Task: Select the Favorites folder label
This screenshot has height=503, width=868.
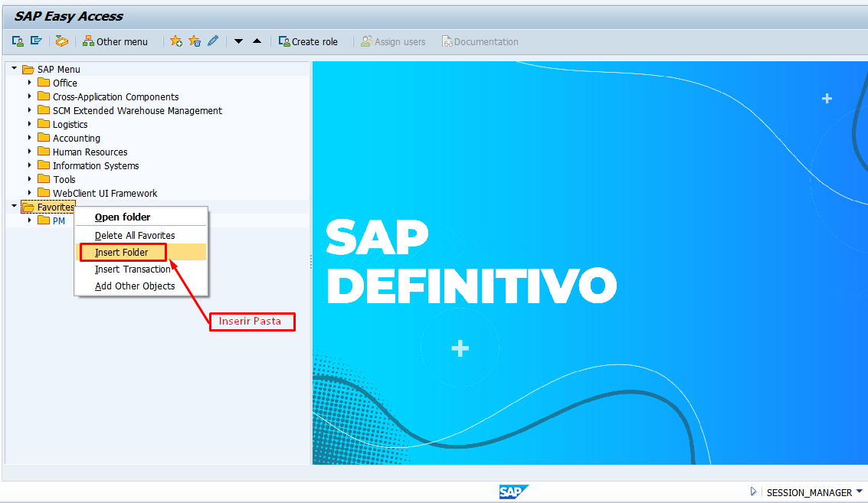Action: coord(55,207)
